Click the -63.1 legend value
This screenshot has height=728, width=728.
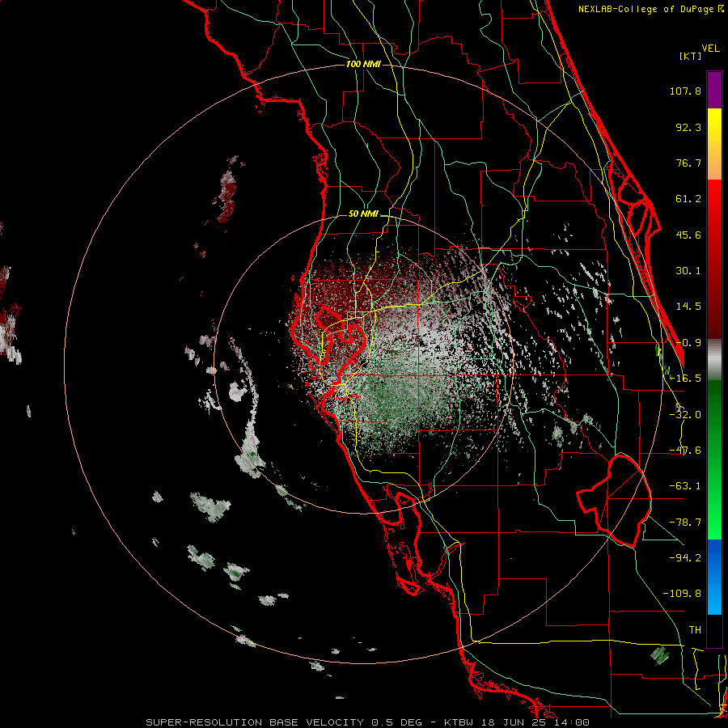[685, 486]
